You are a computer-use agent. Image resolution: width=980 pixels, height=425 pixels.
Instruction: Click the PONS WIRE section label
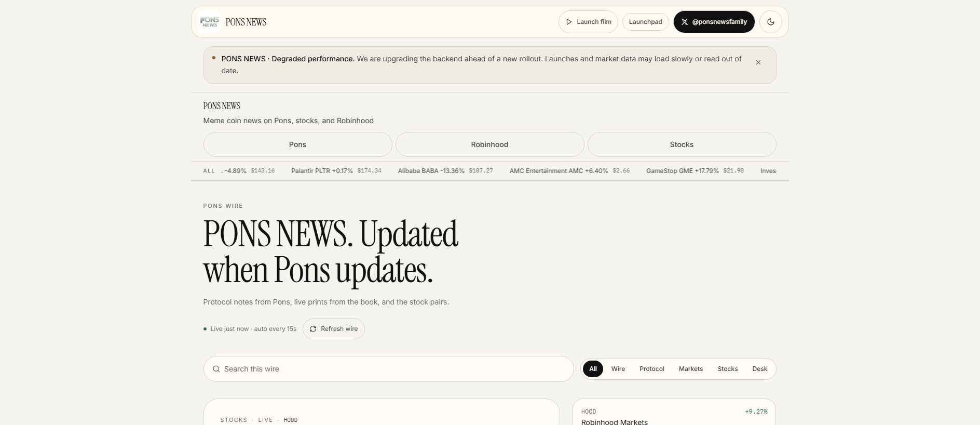coord(223,206)
